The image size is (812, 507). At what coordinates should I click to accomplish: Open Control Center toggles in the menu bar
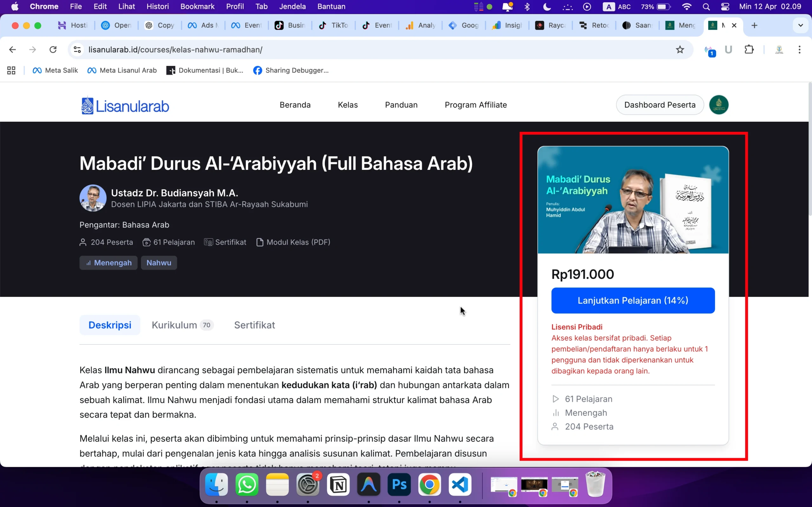click(x=725, y=6)
